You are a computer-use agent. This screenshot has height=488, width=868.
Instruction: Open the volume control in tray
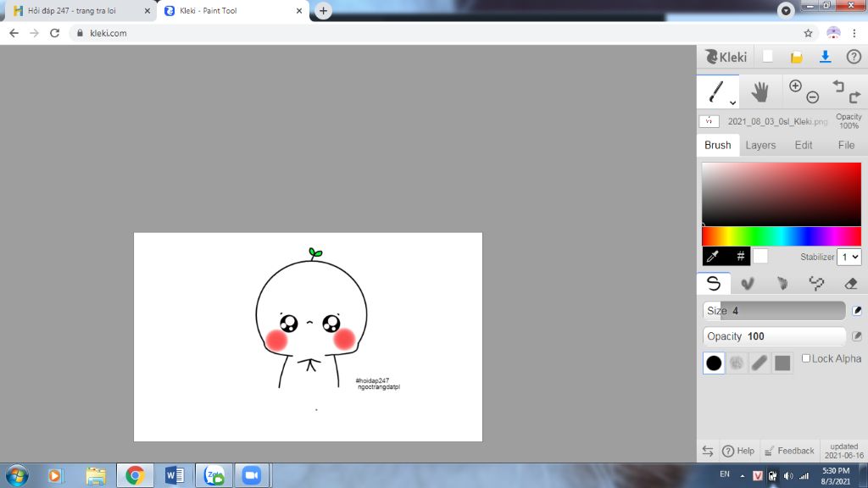tap(788, 476)
